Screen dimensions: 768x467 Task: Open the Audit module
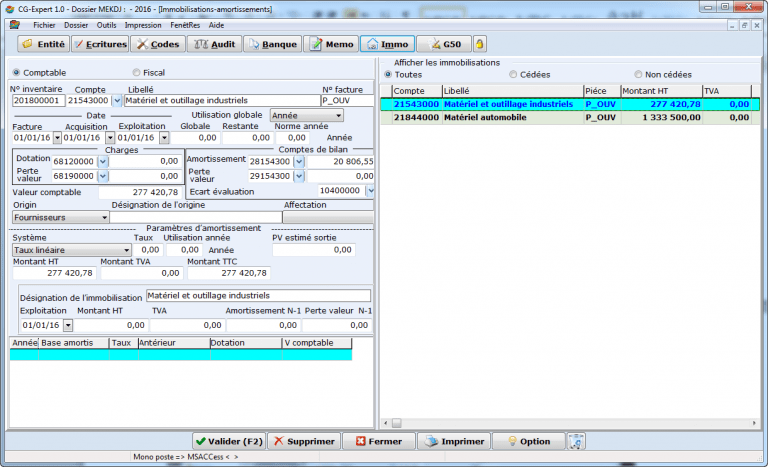[x=215, y=44]
